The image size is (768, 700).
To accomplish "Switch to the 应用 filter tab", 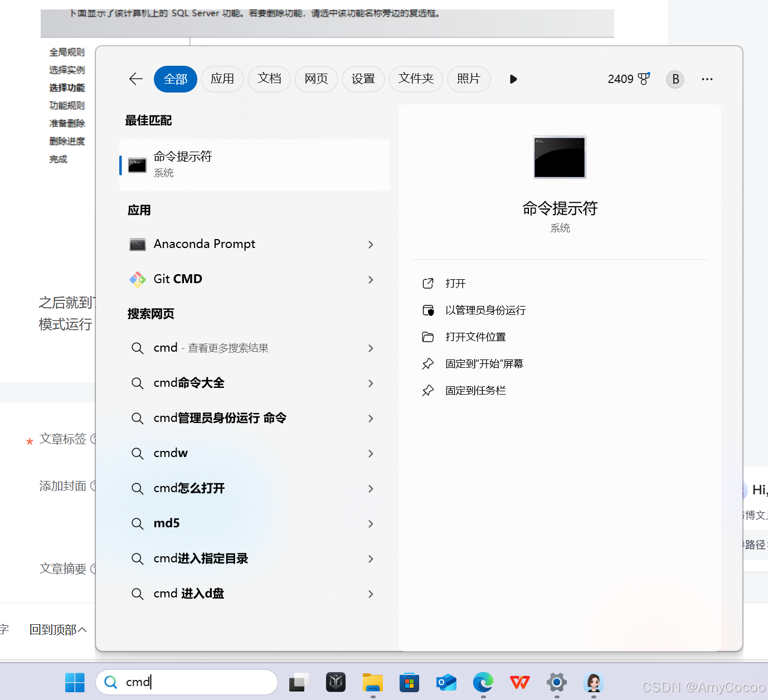I will 222,79.
